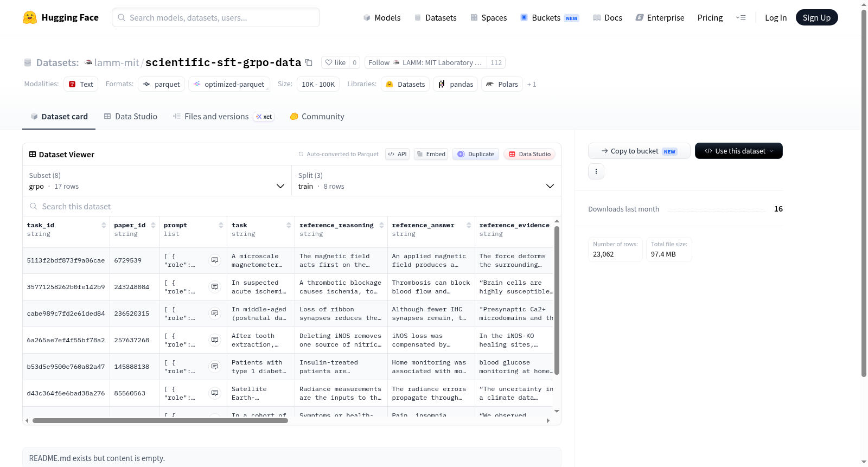The height and width of the screenshot is (467, 868).
Task: Click the search magnifier icon in top bar
Action: pos(122,17)
